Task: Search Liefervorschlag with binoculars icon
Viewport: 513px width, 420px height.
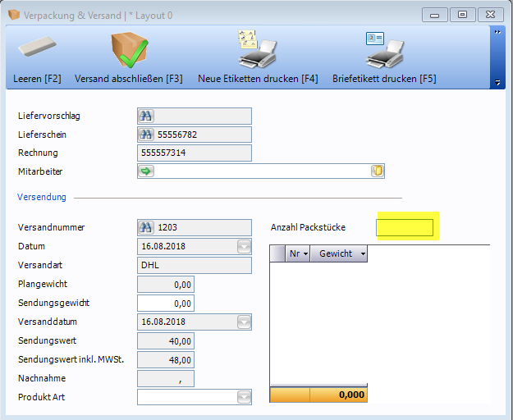Action: tap(146, 116)
